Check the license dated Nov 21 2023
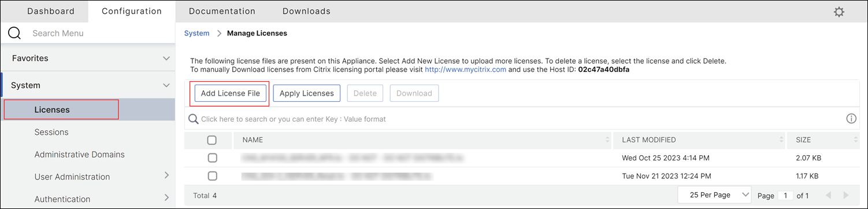The image size is (868, 209). tap(212, 175)
